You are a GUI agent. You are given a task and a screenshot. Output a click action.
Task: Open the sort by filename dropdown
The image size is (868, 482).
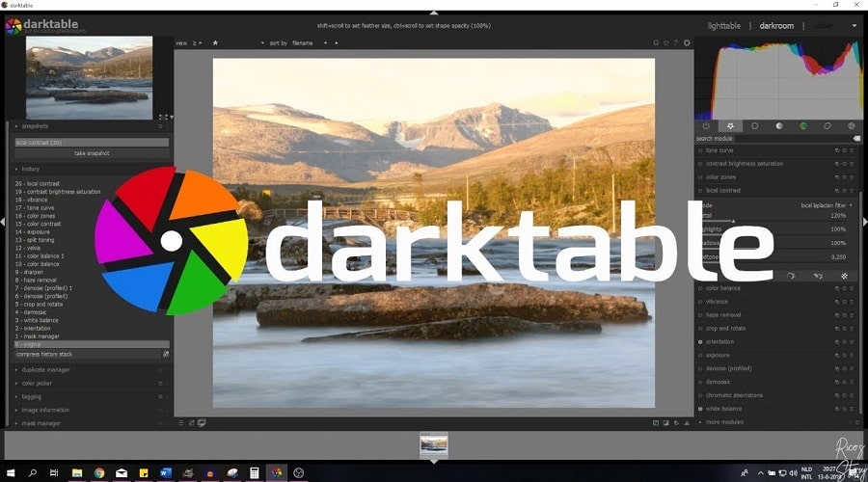pos(310,42)
